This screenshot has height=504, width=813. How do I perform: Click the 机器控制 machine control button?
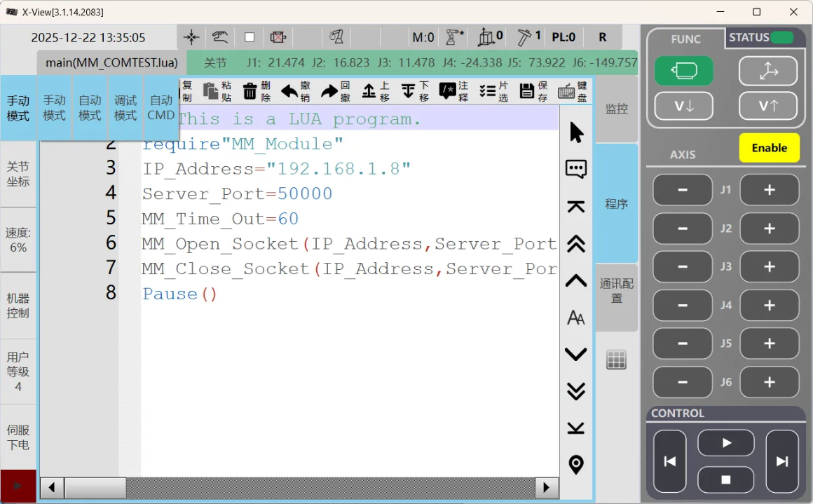pyautogui.click(x=18, y=306)
